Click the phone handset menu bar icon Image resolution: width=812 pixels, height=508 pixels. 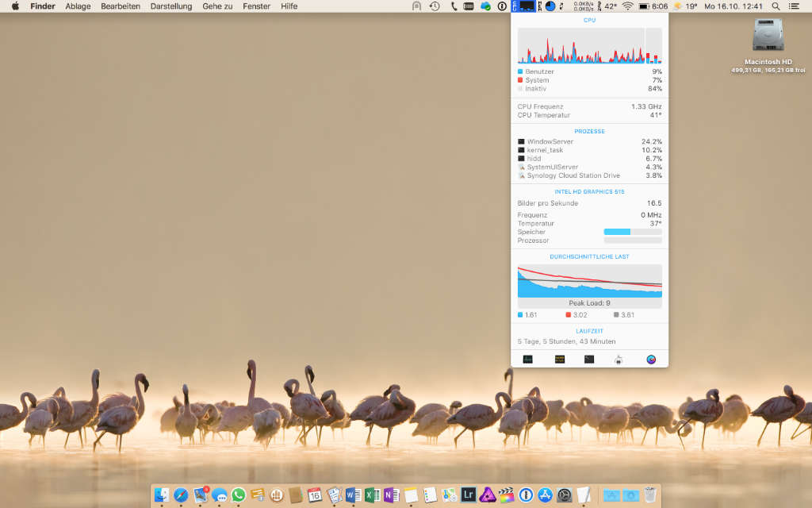(454, 6)
